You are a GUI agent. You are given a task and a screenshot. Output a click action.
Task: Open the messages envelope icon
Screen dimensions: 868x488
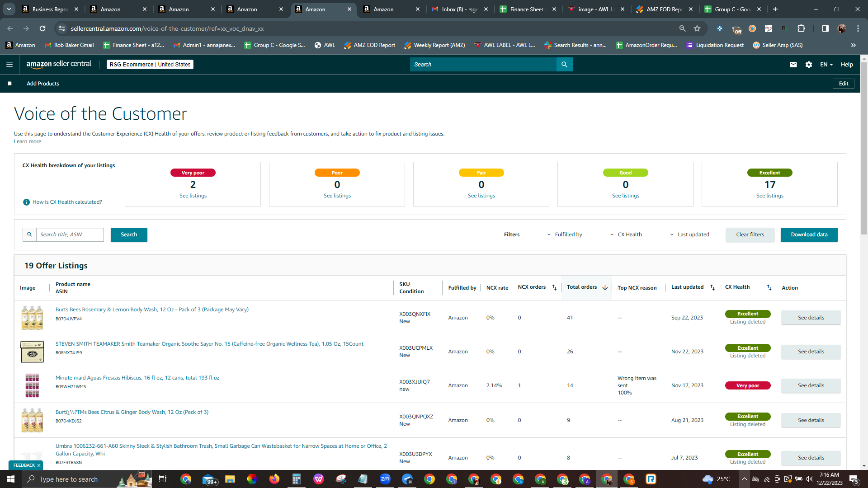[x=793, y=65]
